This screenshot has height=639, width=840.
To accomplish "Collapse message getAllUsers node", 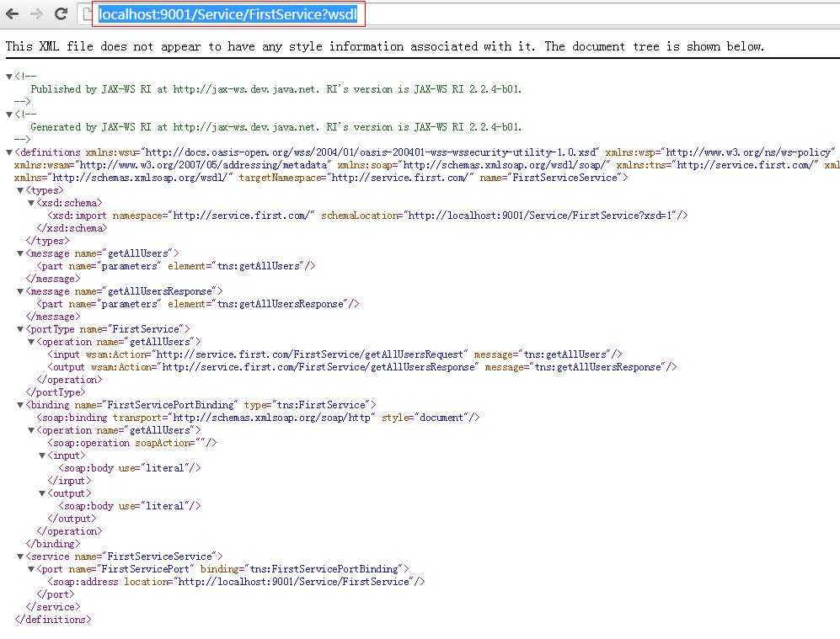I will 20,253.
